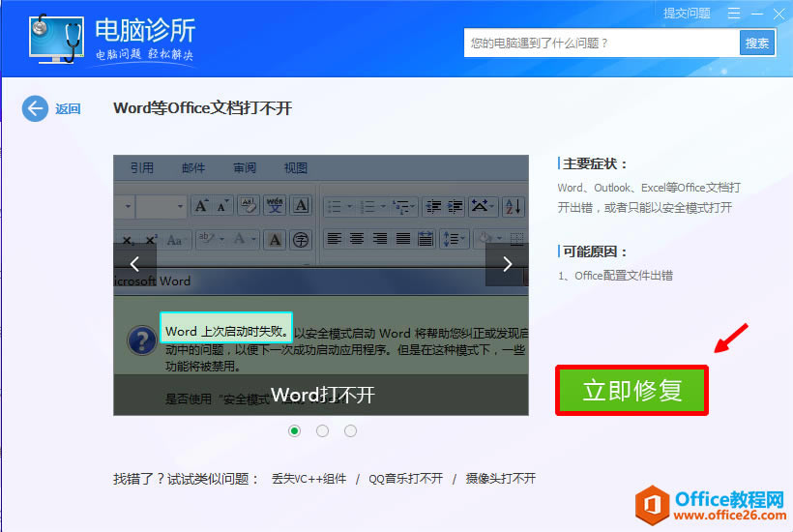Screen dimensions: 793x532
Task: Click the 搜索 search button
Action: (x=757, y=43)
